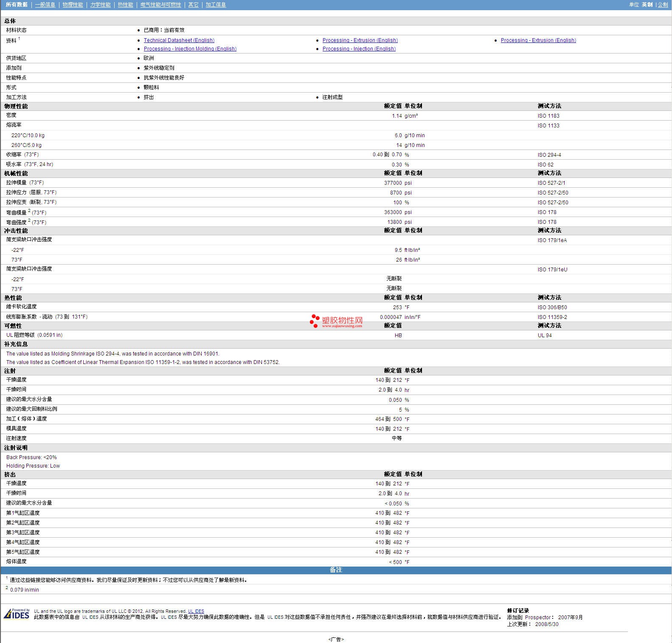This screenshot has height=643, width=672.
Task: Open the Technical Datasheet (English) link
Action: (x=179, y=40)
